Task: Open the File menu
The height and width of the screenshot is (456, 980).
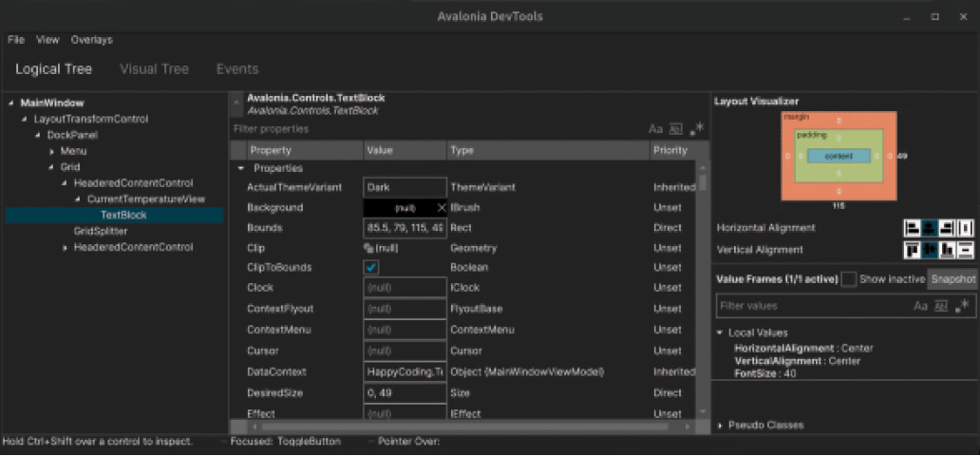Action: click(15, 40)
